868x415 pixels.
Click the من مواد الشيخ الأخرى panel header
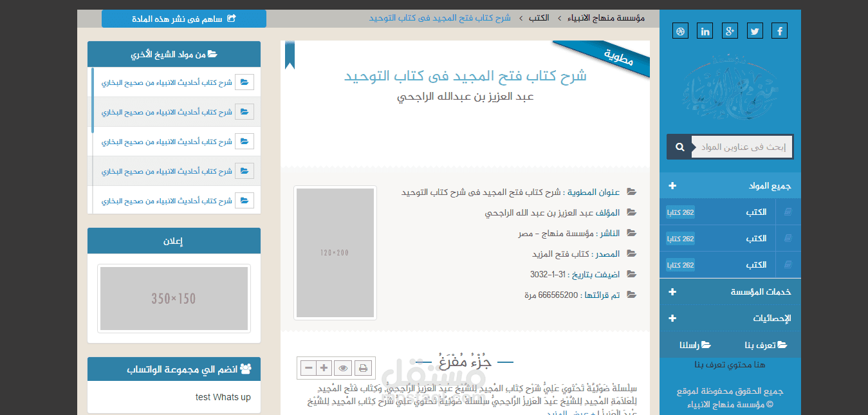point(174,55)
